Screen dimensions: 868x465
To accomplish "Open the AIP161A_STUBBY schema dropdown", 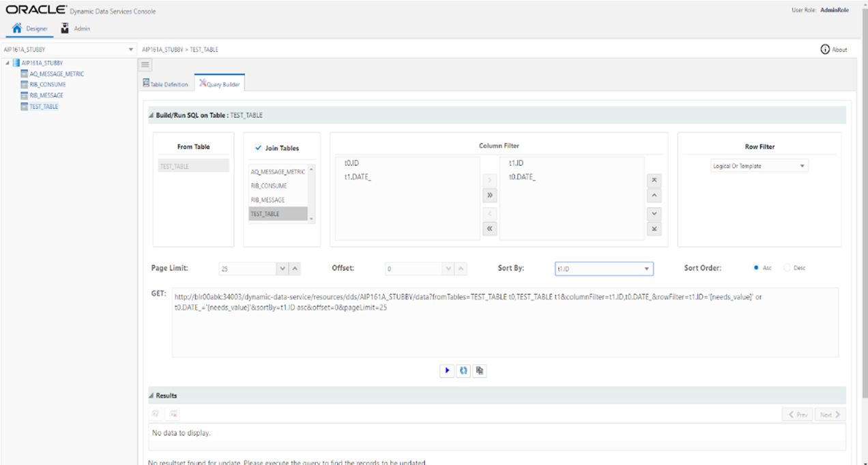I will tap(130, 50).
